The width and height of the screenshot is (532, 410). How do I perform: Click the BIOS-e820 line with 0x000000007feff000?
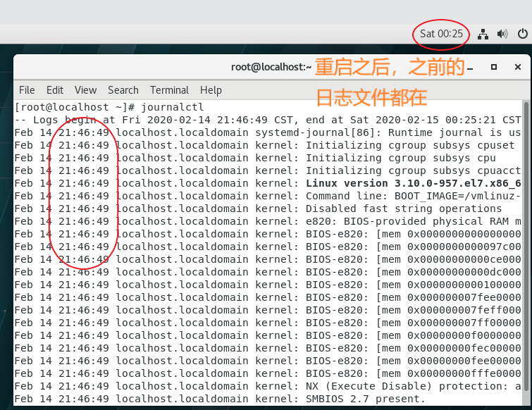click(x=268, y=310)
